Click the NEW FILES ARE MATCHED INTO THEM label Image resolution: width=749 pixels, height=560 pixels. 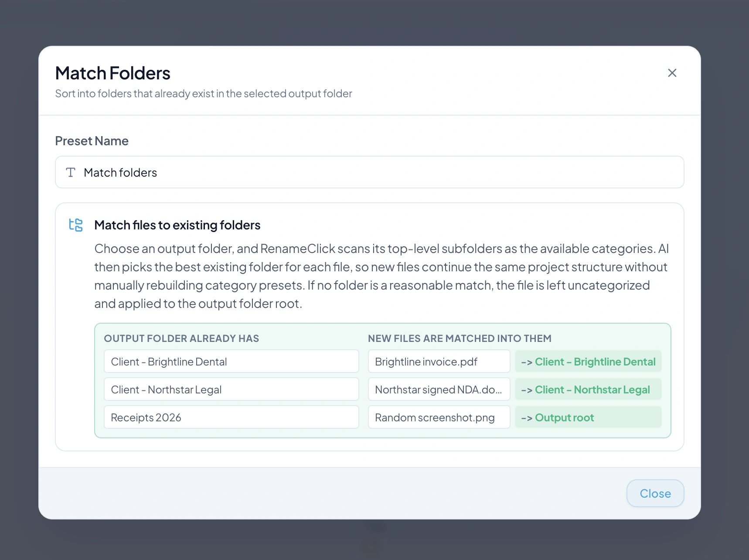click(460, 338)
